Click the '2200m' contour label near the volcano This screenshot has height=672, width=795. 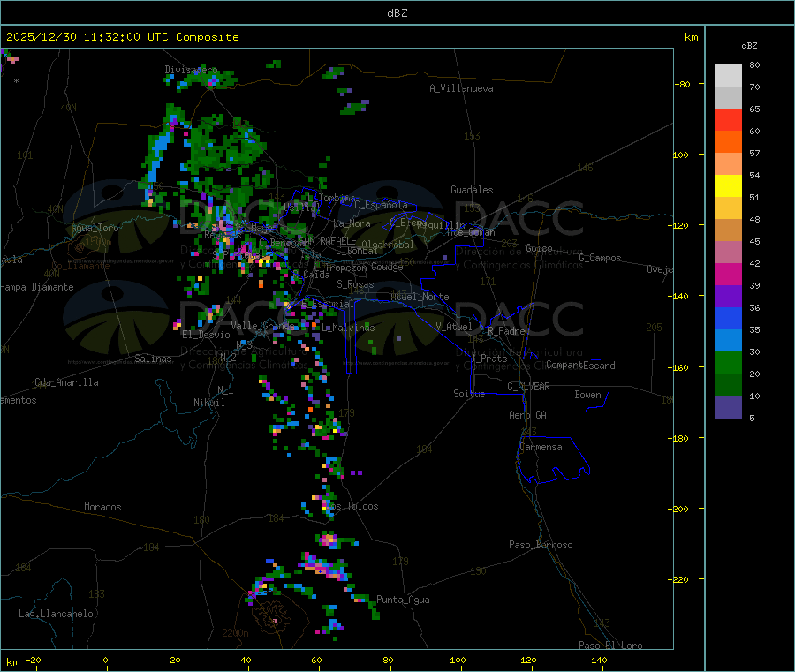235,633
